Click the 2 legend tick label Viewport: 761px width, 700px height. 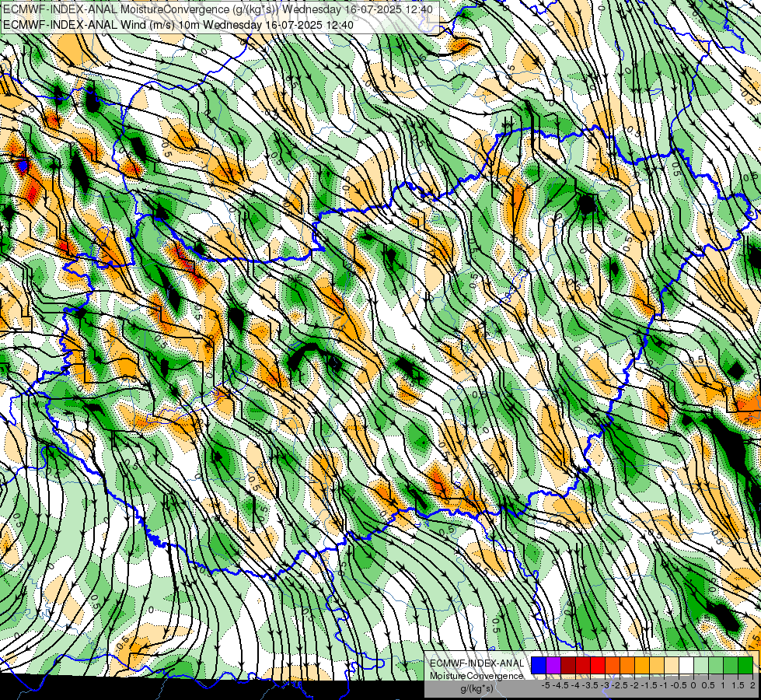pos(752,685)
